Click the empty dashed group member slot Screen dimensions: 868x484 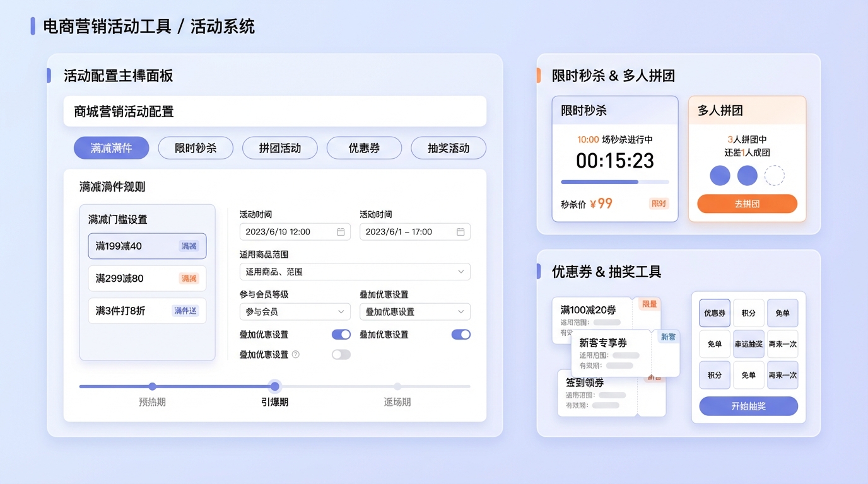774,175
